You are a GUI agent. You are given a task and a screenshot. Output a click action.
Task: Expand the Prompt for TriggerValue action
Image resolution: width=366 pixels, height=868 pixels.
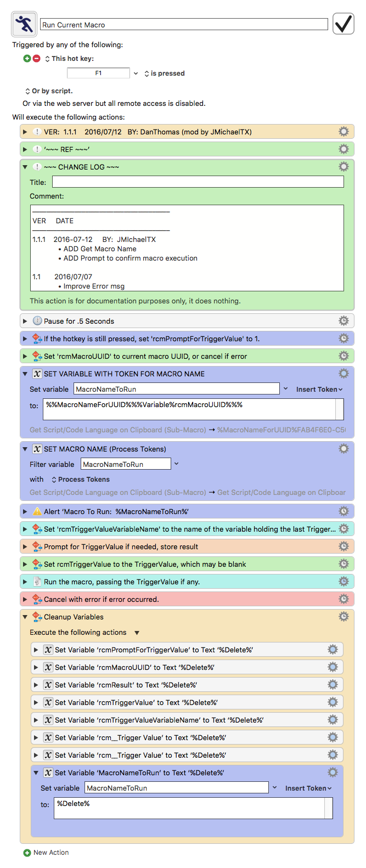(x=25, y=546)
